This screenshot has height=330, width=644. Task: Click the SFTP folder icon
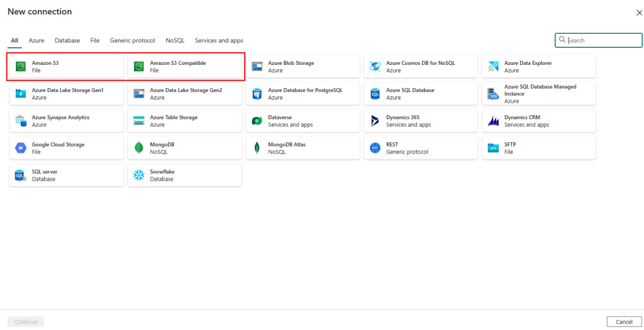pos(493,148)
